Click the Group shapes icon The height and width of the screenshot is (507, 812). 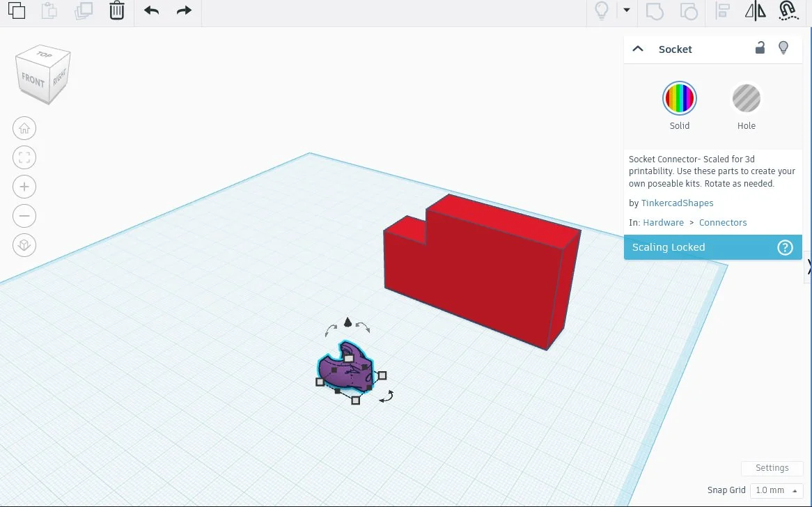655,11
